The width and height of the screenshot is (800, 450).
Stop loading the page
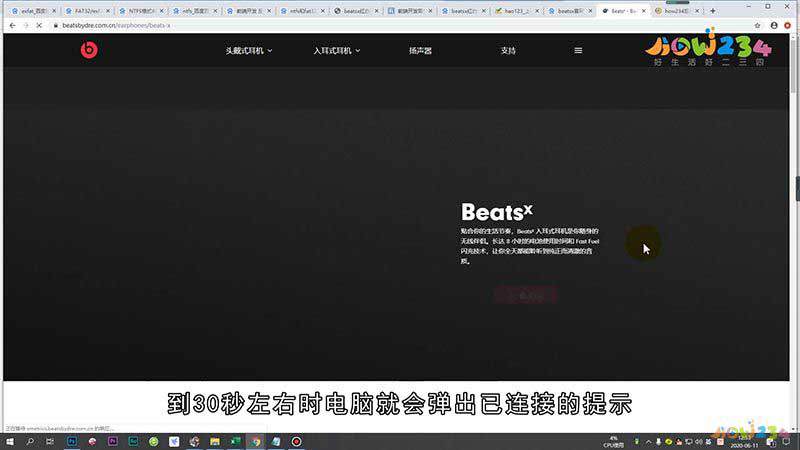point(39,25)
